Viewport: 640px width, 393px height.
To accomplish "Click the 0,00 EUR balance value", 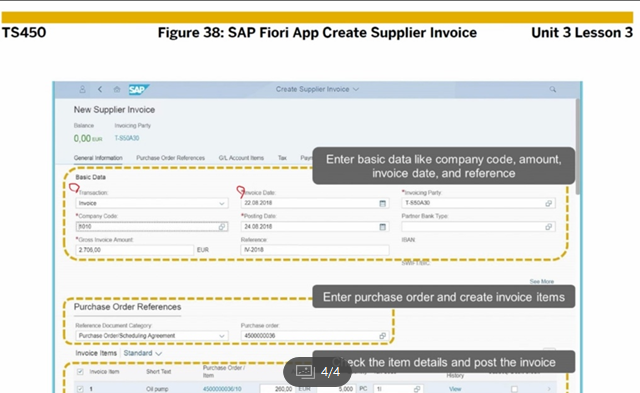I will (x=88, y=139).
